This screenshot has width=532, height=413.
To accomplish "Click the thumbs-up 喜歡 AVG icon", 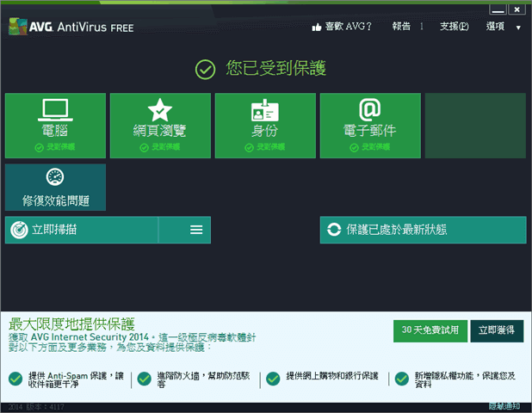I will (317, 28).
